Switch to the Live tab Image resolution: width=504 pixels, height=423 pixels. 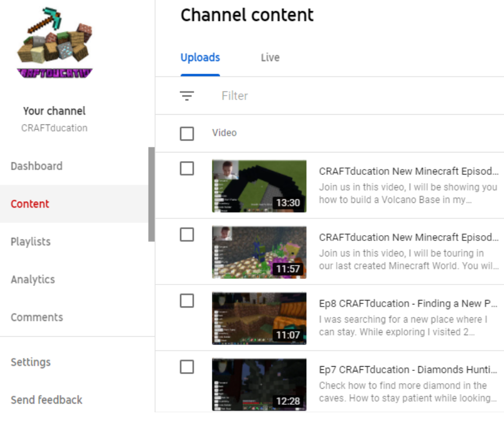point(270,57)
